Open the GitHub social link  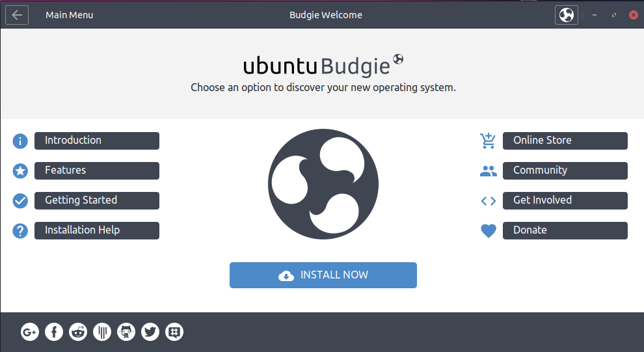tap(126, 332)
